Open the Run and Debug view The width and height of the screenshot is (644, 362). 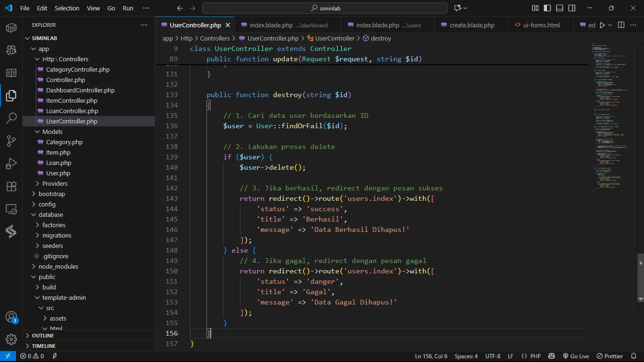point(11,164)
